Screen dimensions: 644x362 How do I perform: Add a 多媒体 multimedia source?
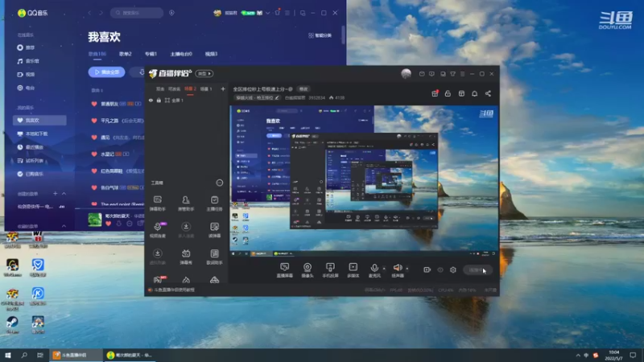[x=353, y=270]
